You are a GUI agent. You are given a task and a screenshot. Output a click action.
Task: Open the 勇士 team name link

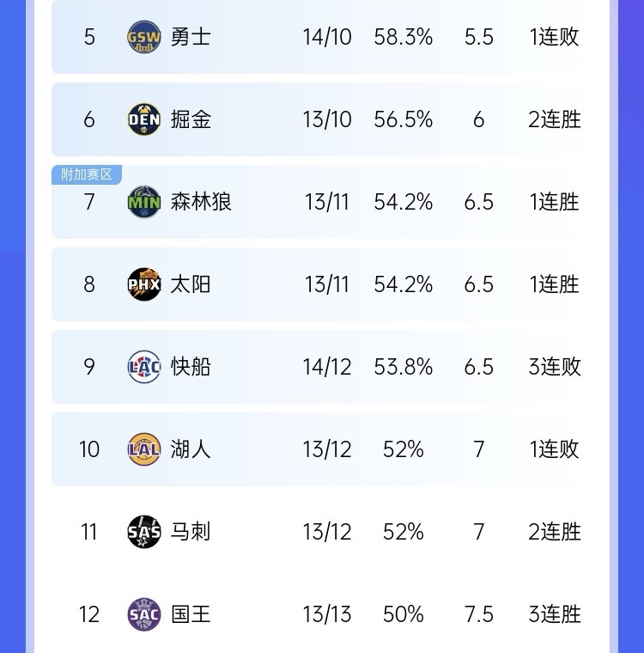pos(191,37)
